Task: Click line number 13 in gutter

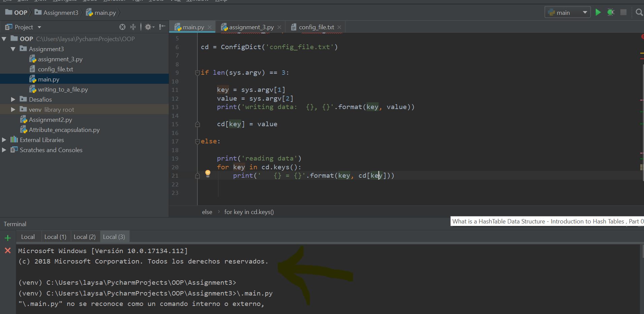Action: pos(175,107)
